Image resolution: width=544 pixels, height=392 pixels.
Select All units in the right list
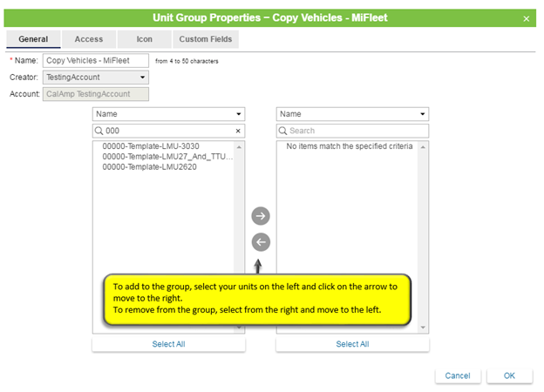click(x=352, y=344)
